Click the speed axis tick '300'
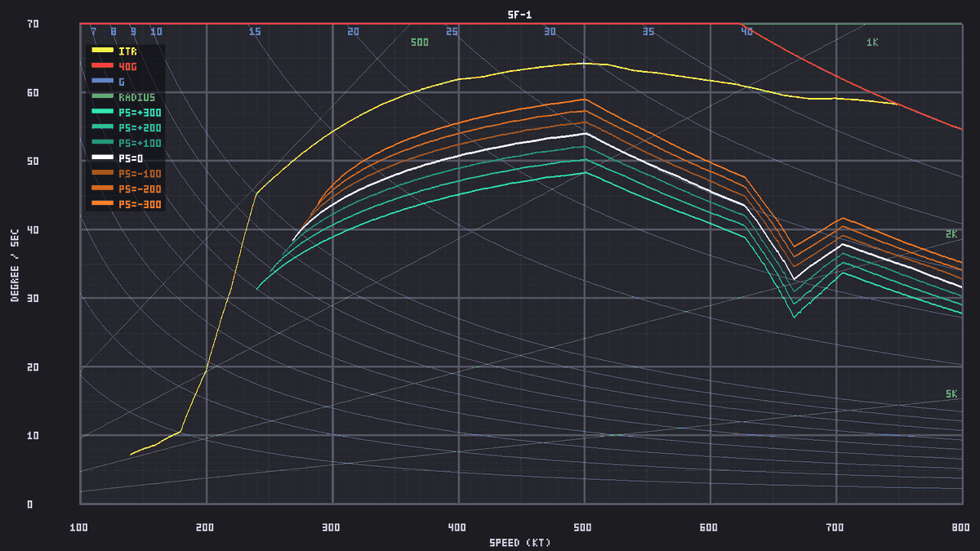Screen dimensions: 980x551 click(332, 527)
